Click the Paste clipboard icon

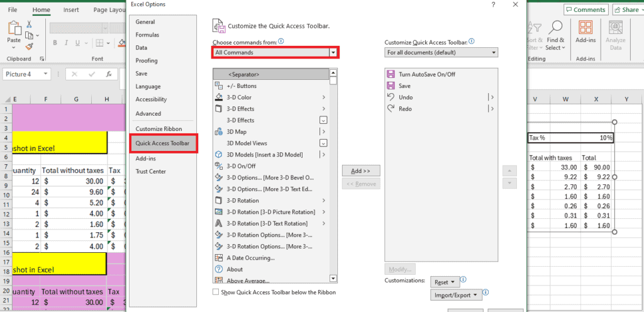[x=14, y=28]
